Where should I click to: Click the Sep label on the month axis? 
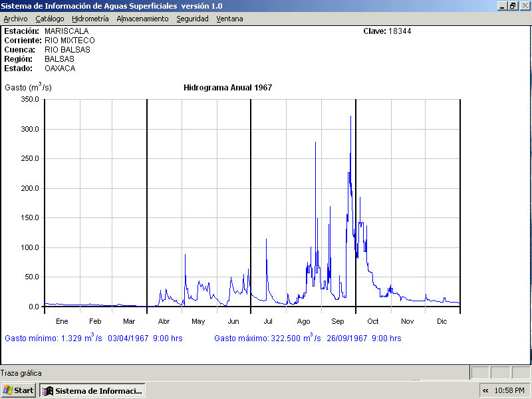click(338, 321)
